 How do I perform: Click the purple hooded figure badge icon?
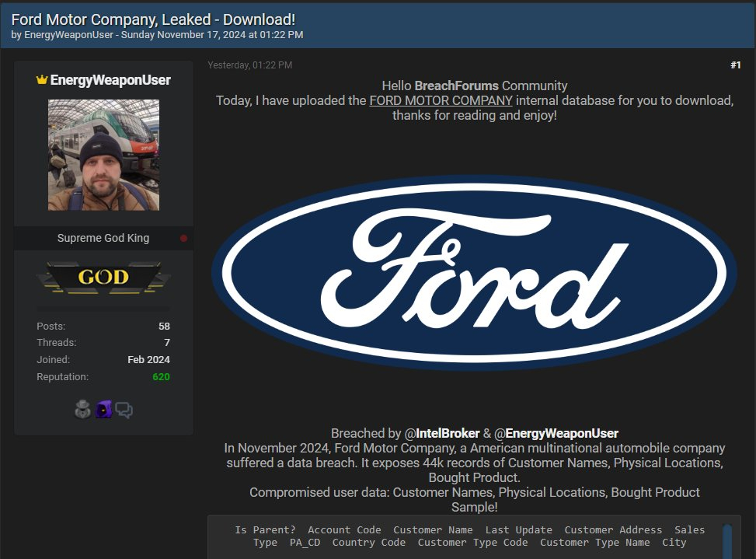pyautogui.click(x=103, y=410)
